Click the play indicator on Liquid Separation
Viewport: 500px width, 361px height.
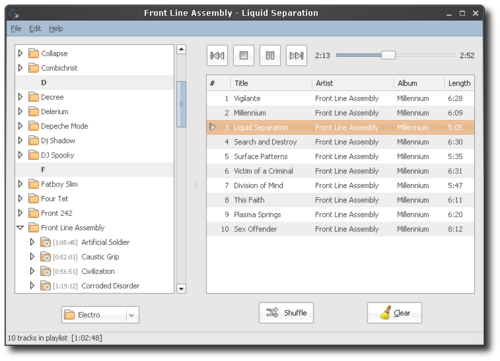click(213, 127)
